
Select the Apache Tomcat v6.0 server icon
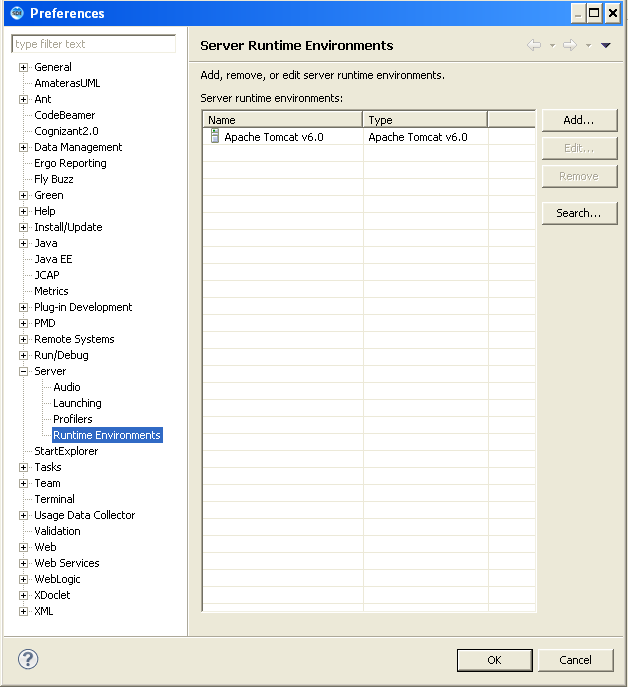coord(215,136)
